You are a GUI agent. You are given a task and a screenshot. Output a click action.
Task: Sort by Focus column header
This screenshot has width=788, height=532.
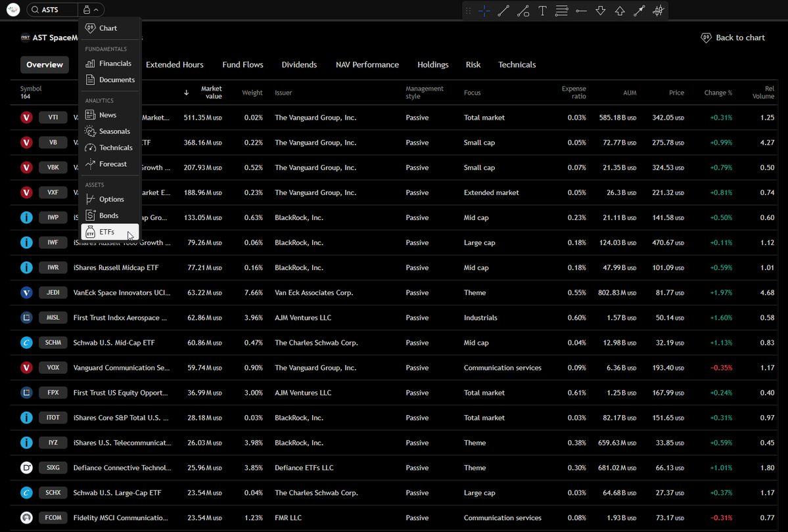click(473, 93)
